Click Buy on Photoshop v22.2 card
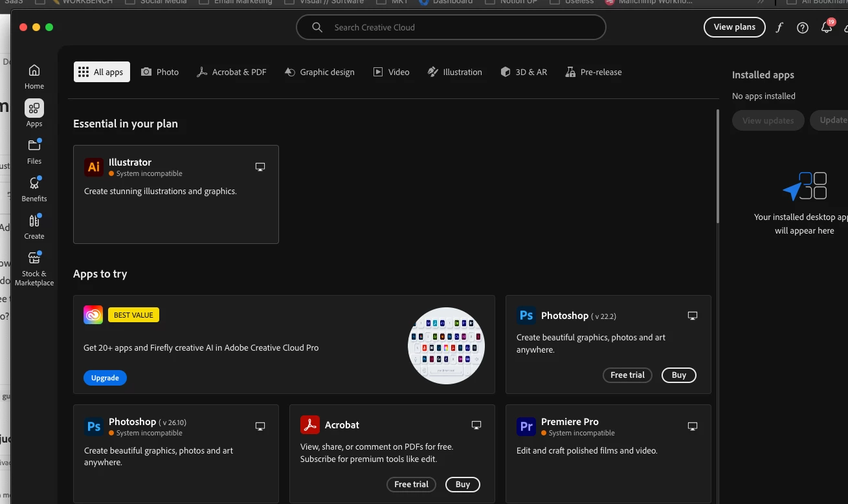This screenshot has width=848, height=504. 679,375
